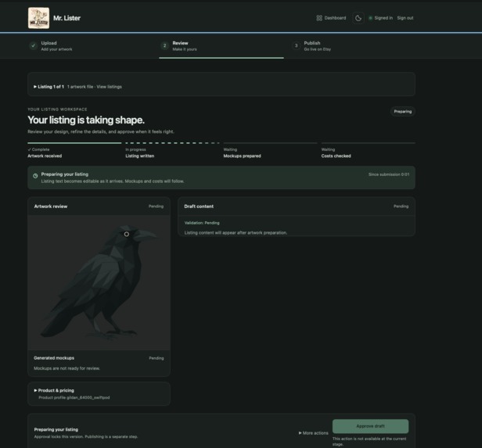Select the Review step tab
This screenshot has width=482, height=448.
tap(221, 46)
